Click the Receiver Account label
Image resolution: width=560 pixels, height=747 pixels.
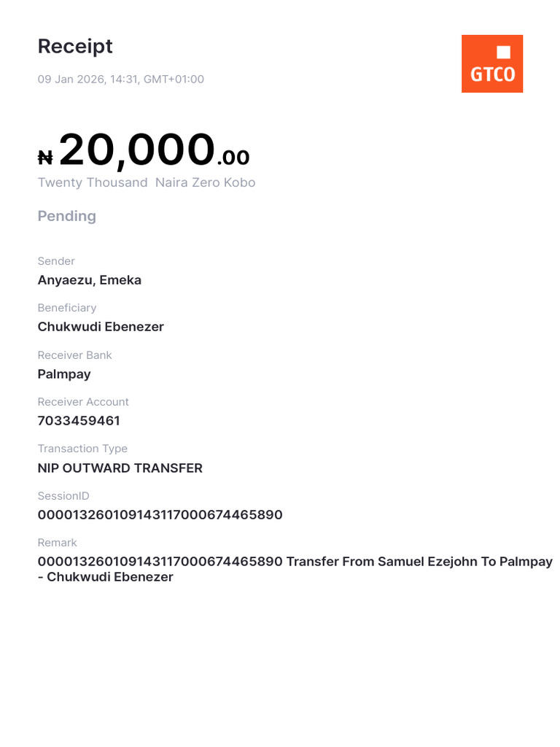click(83, 402)
